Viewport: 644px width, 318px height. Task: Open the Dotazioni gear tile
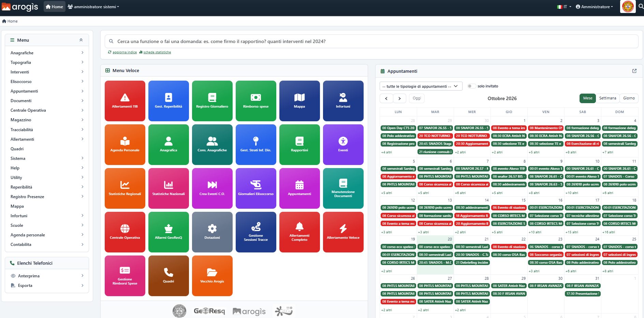[212, 232]
